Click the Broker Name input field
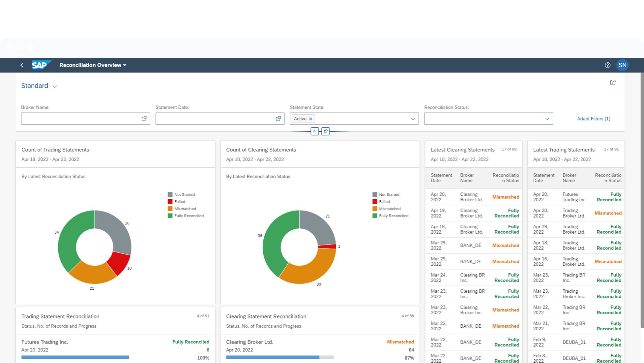644x363 pixels. coord(79,119)
